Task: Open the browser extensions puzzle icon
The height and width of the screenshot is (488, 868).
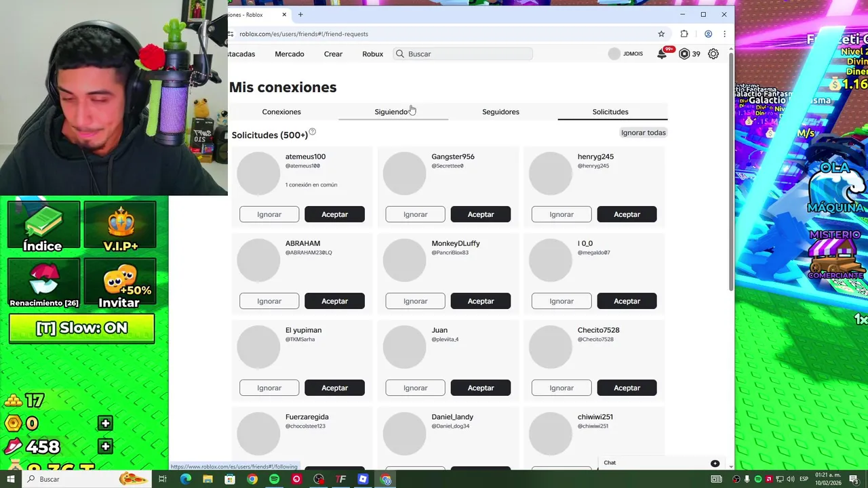Action: pos(684,34)
